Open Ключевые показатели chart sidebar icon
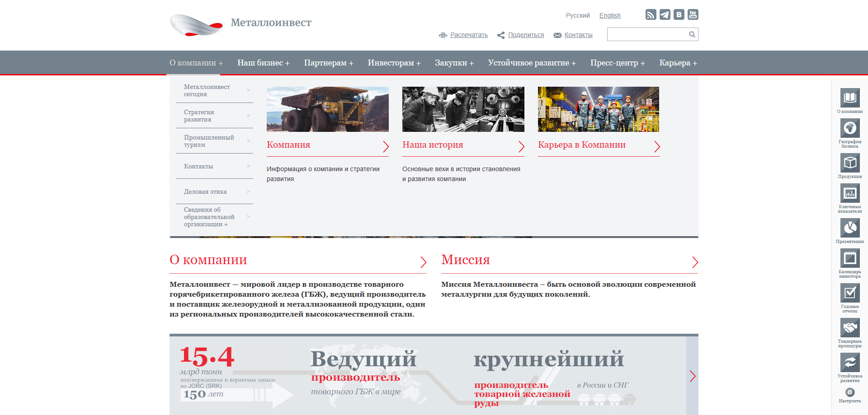The width and height of the screenshot is (868, 415). click(x=850, y=193)
